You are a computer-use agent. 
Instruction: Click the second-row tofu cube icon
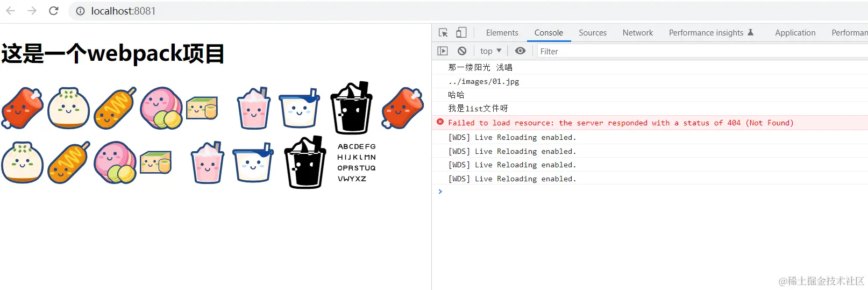156,162
